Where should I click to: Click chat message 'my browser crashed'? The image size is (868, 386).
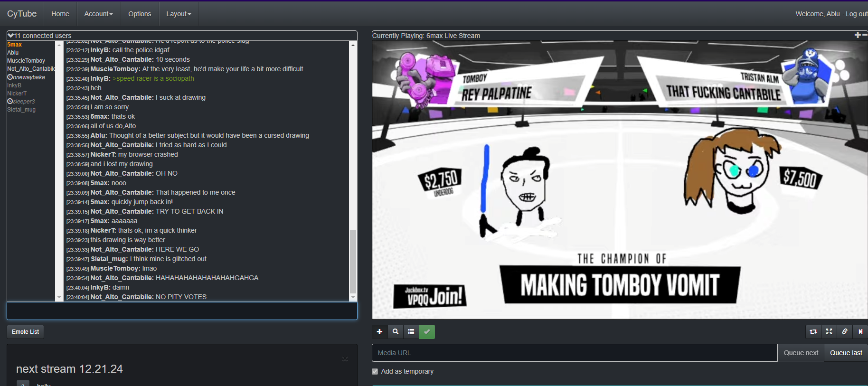tap(148, 154)
